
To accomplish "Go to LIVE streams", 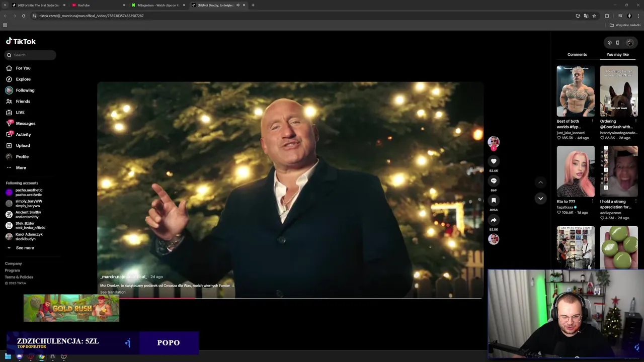I will coord(15,112).
